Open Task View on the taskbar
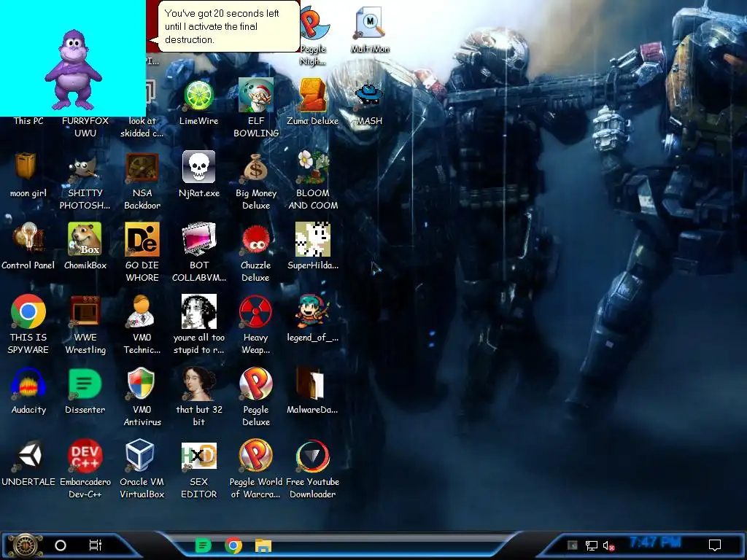Screen dimensions: 747x560 (96, 545)
